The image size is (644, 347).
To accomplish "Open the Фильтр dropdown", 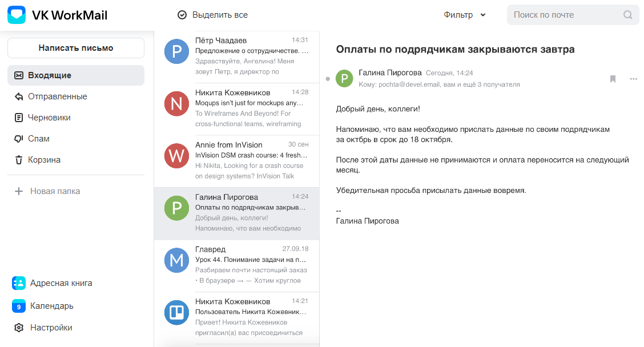I will point(465,15).
